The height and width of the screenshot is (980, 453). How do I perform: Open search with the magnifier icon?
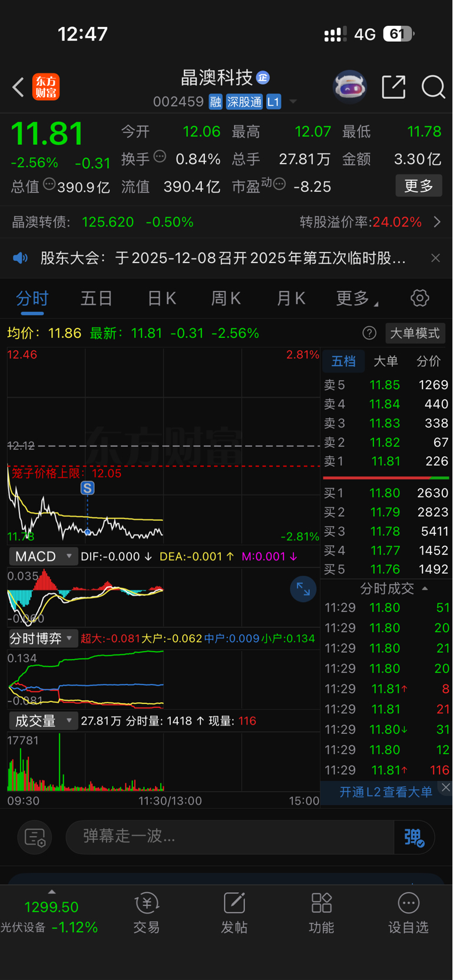click(434, 87)
